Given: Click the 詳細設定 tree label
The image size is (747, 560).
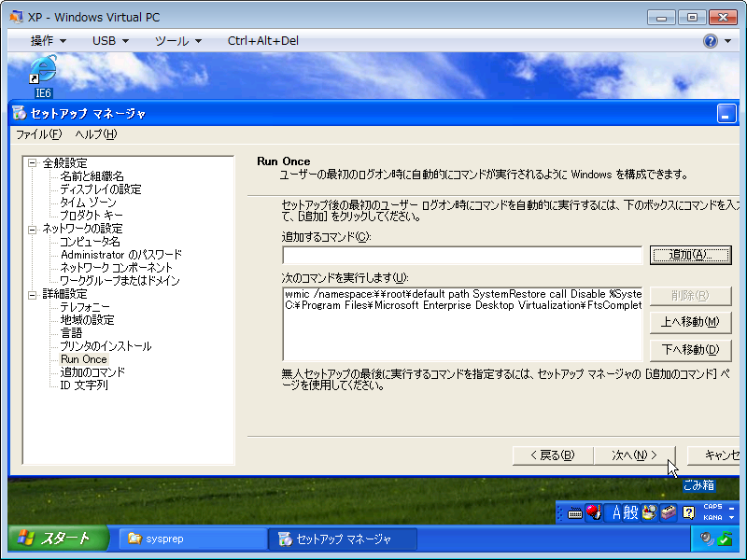Looking at the screenshot, I should click(64, 294).
